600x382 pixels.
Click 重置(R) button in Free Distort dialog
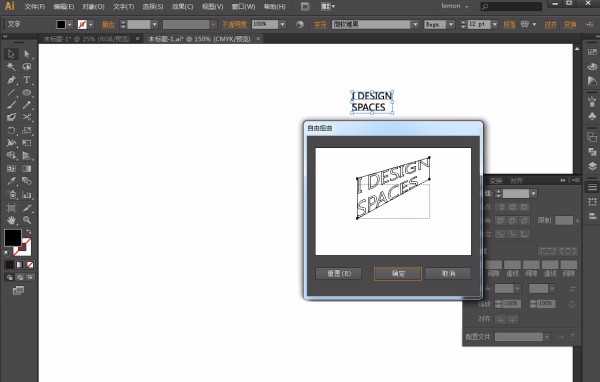(x=339, y=273)
